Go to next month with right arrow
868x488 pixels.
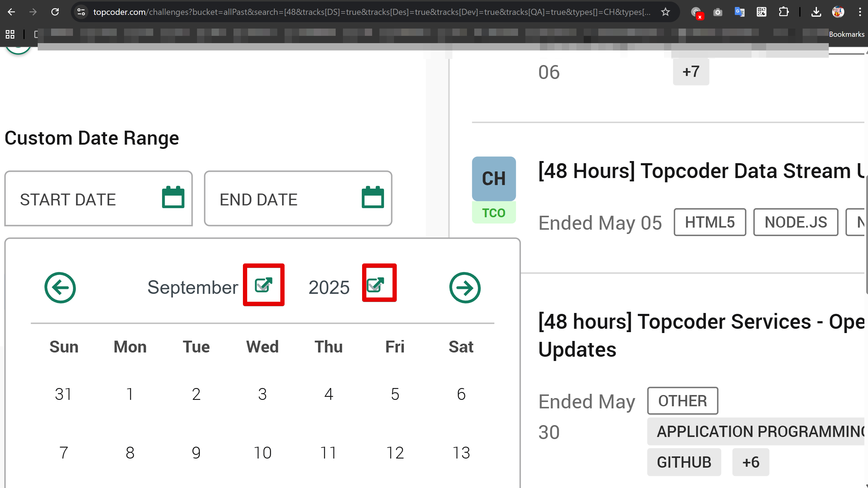click(465, 288)
